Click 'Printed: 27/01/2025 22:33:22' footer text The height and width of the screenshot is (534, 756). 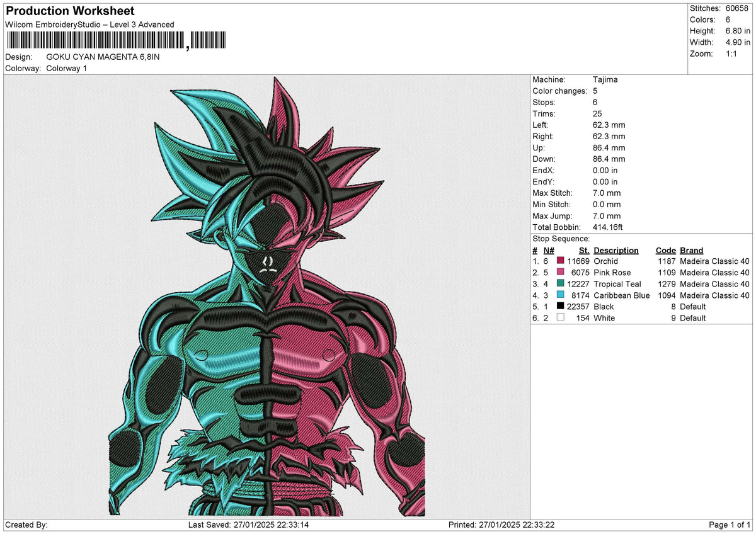(501, 525)
